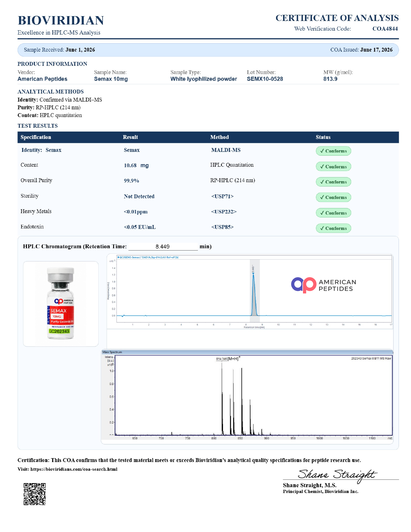Click the heavy metals result <0.01ppm
This screenshot has width=411, height=532.
pyautogui.click(x=136, y=212)
